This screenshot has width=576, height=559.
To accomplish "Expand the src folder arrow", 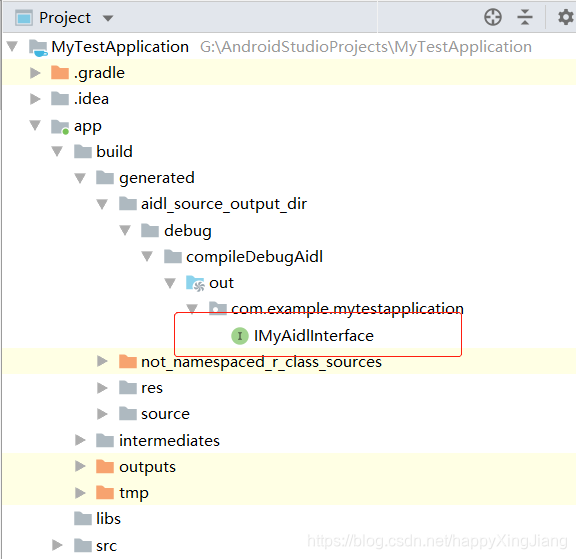I will click(57, 545).
